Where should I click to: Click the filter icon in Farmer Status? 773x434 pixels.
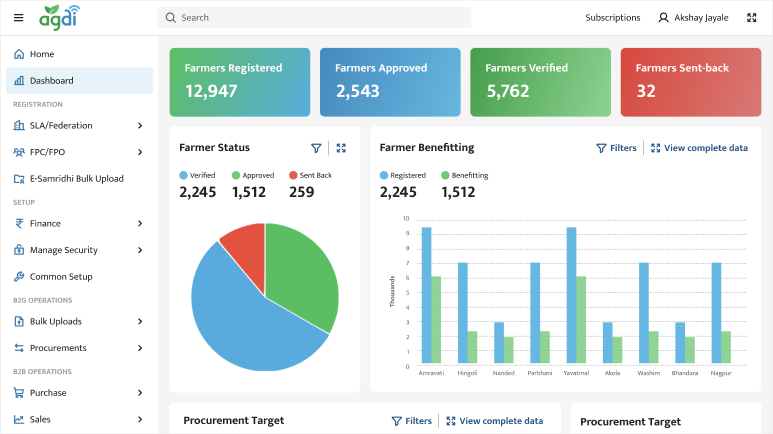coord(316,148)
